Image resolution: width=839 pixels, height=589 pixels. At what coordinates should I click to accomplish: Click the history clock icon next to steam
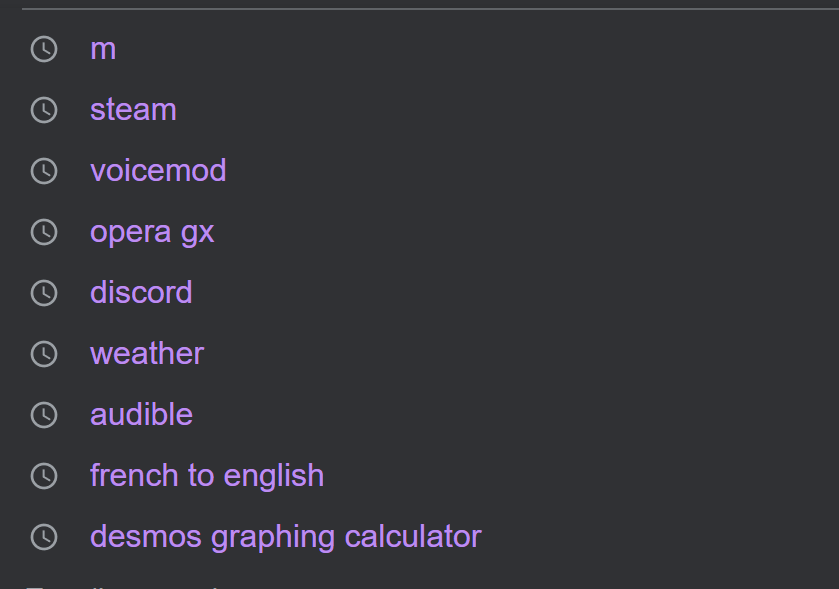click(x=44, y=110)
